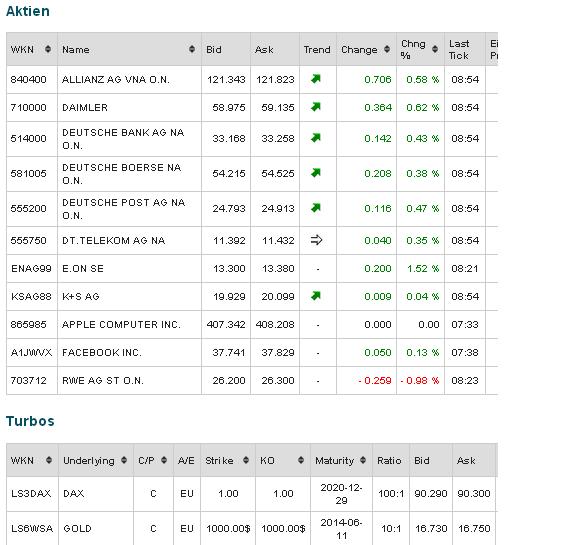Click ask value 59.135

pyautogui.click(x=278, y=107)
